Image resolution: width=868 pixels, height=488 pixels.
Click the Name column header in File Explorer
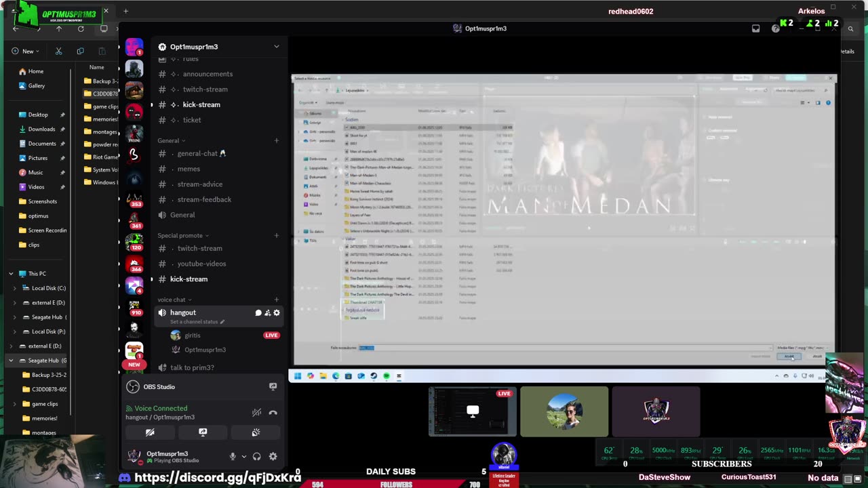coord(97,67)
